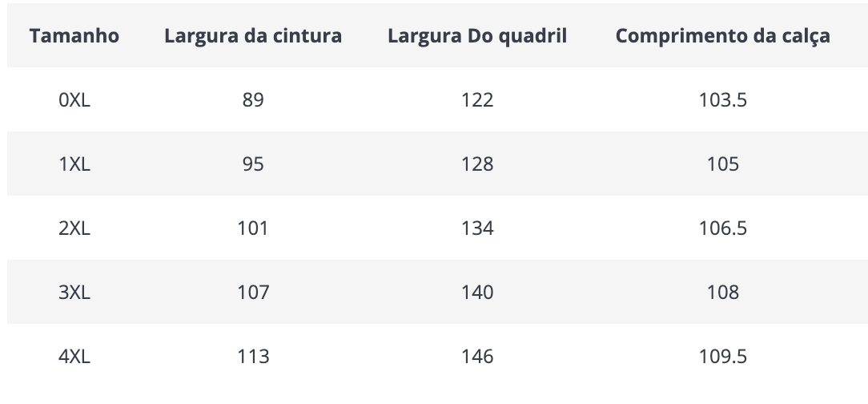868x404 pixels.
Task: Click pants length value 103.5
Action: [x=722, y=99]
